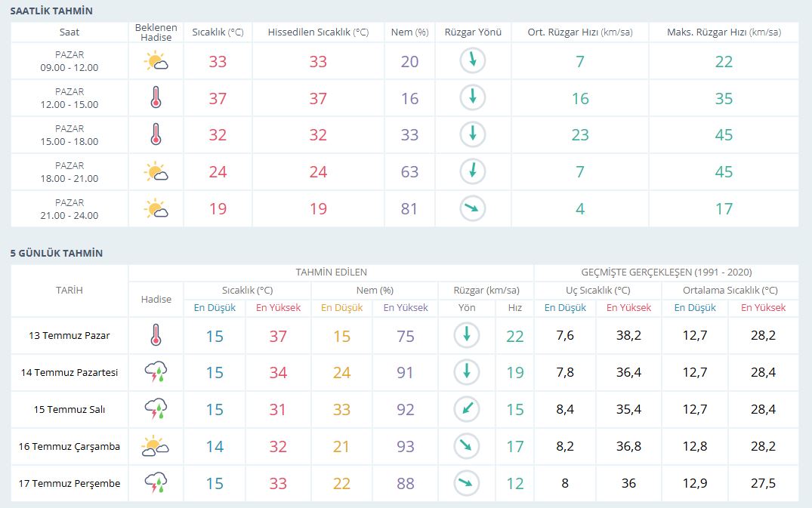Click the wind direction arrow for 15 Temmuz Salı
Viewport: 812px width, 508px height.
pyautogui.click(x=466, y=409)
